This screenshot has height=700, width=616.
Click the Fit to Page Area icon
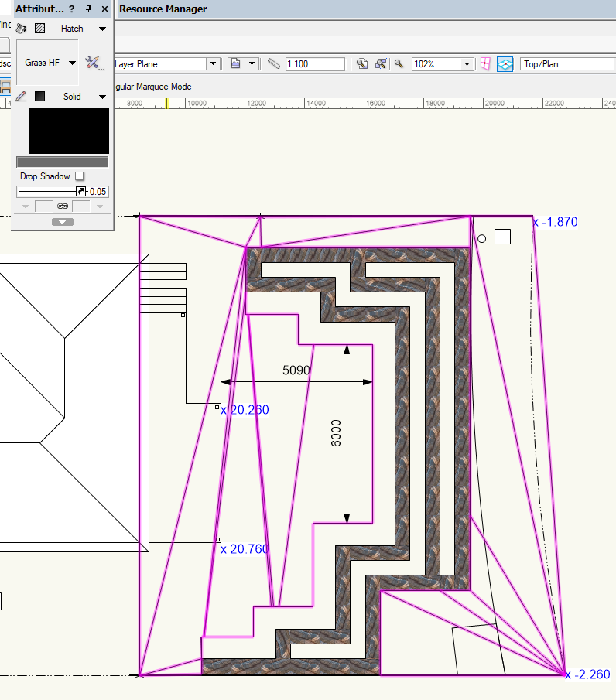pos(361,64)
